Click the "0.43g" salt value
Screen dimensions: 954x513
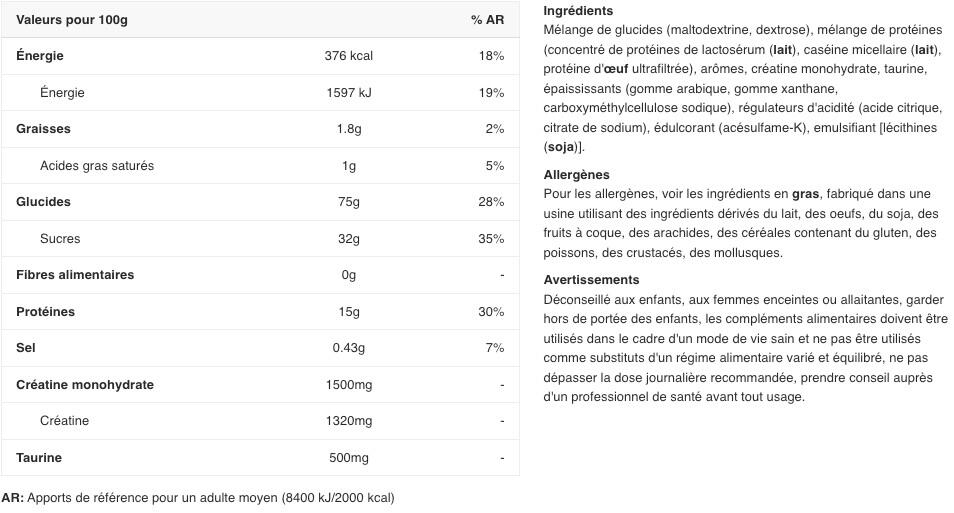348,348
